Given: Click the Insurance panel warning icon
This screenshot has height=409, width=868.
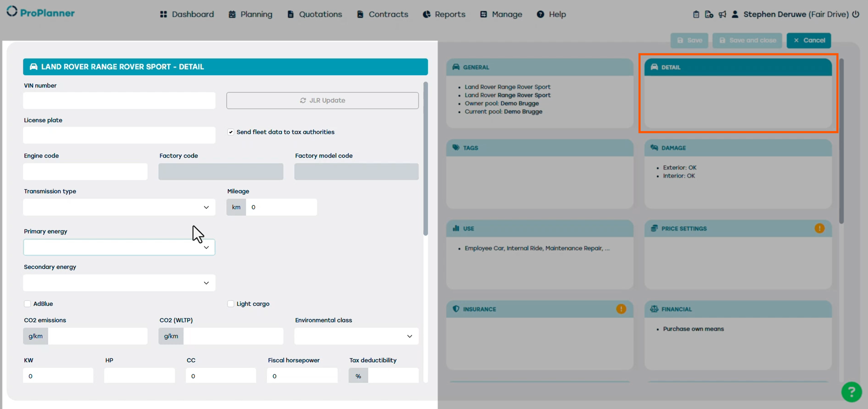Looking at the screenshot, I should 621,309.
